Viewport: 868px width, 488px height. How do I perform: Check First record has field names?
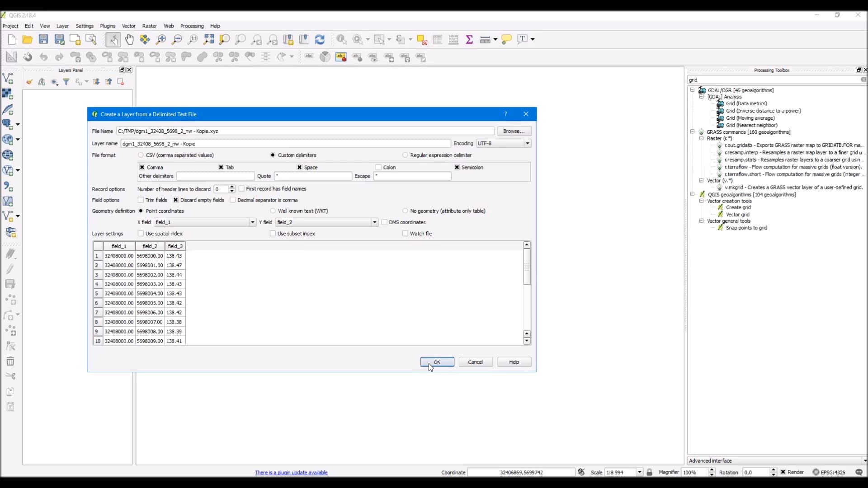[243, 189]
